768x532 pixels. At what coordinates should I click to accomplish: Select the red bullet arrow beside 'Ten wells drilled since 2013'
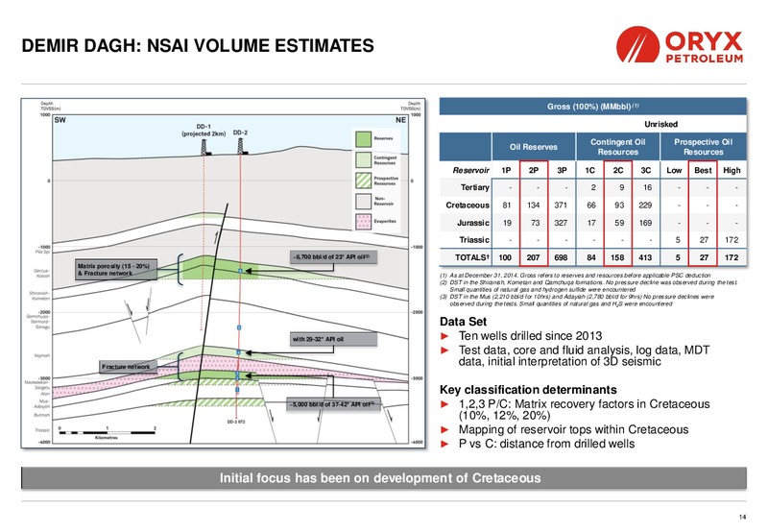(444, 336)
